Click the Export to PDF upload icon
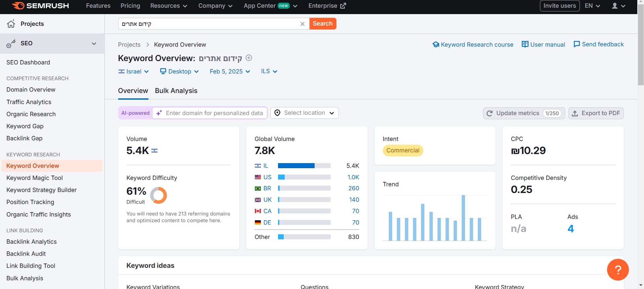The height and width of the screenshot is (289, 644). point(575,113)
